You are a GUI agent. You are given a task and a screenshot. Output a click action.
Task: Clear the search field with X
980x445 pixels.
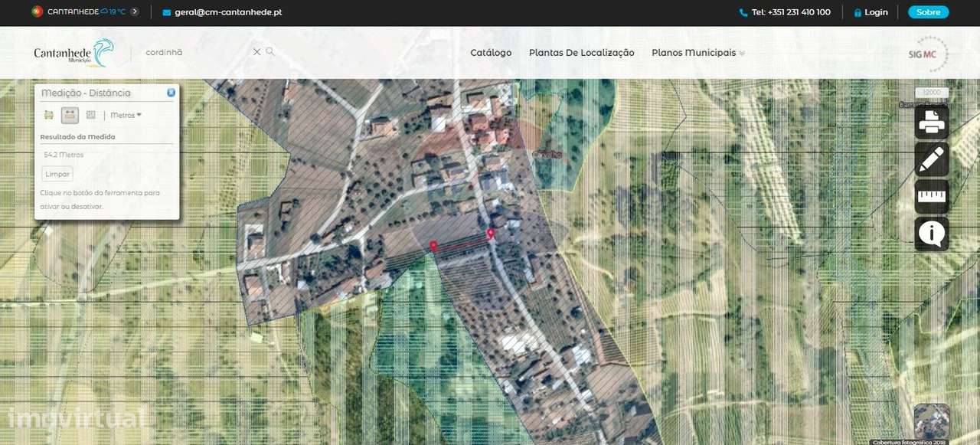coord(257,52)
